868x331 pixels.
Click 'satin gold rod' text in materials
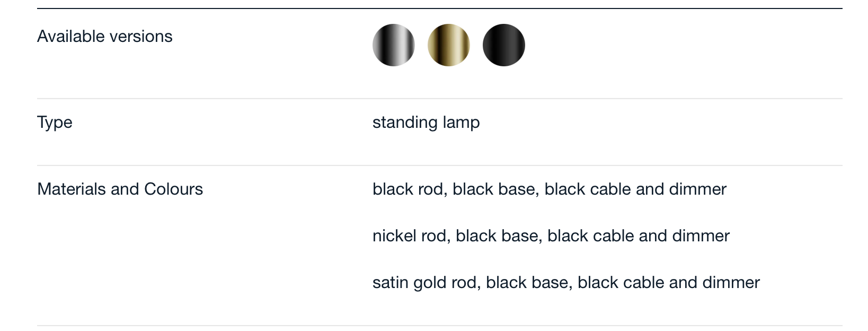(x=425, y=283)
